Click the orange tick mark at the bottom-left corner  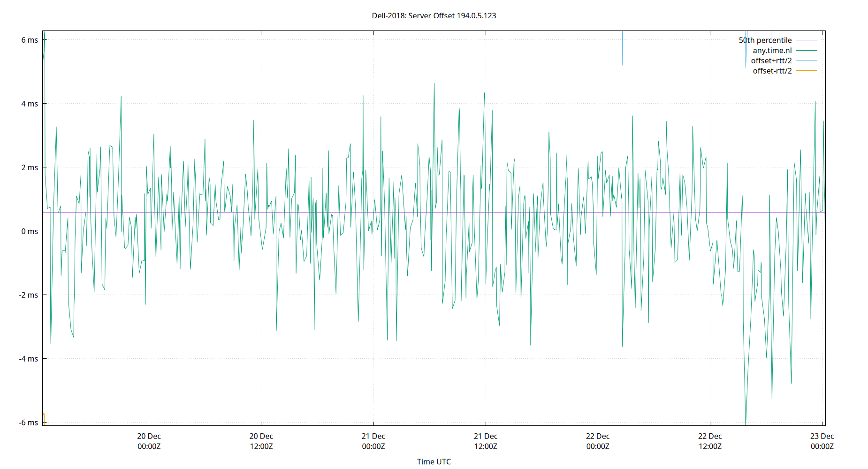pos(43,417)
